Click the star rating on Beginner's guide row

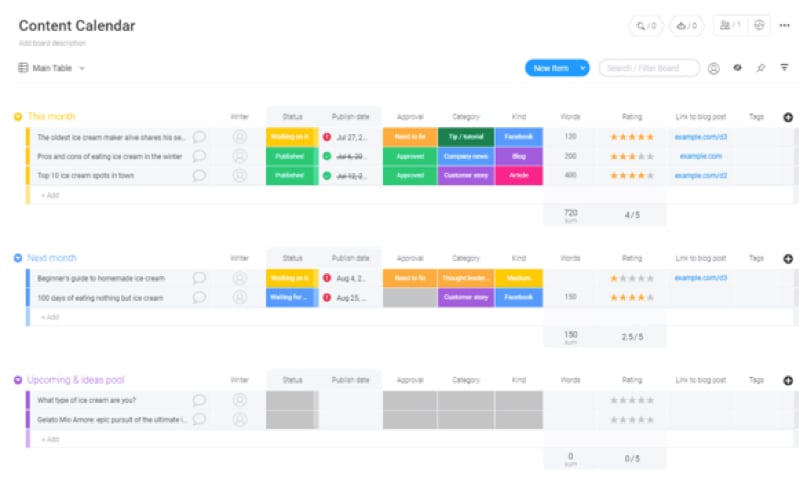[632, 278]
